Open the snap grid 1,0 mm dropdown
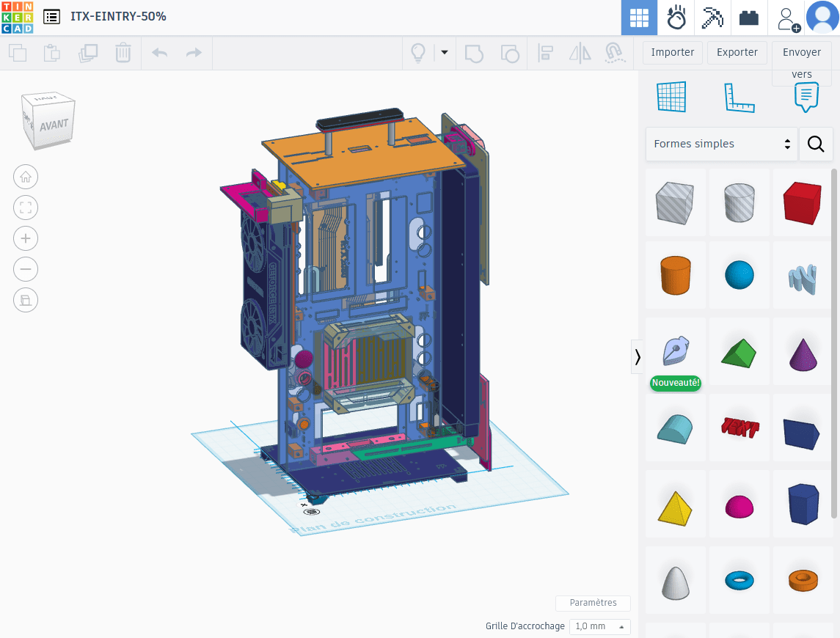Viewport: 840px width, 638px height. tap(600, 626)
